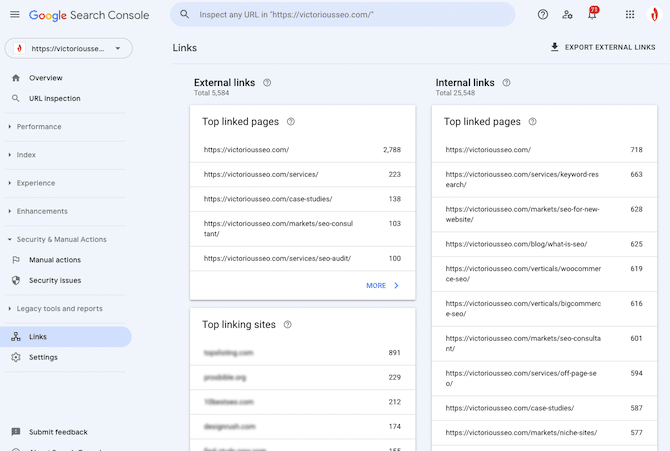Open internal row blog/what-is-seo/ with 625
Image resolution: width=670 pixels, height=451 pixels.
click(x=544, y=244)
